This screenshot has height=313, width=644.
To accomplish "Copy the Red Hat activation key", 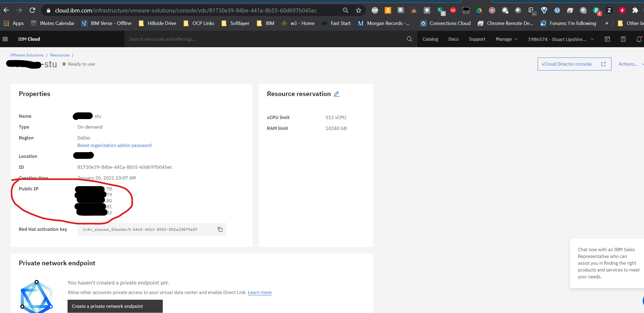I will click(x=220, y=229).
